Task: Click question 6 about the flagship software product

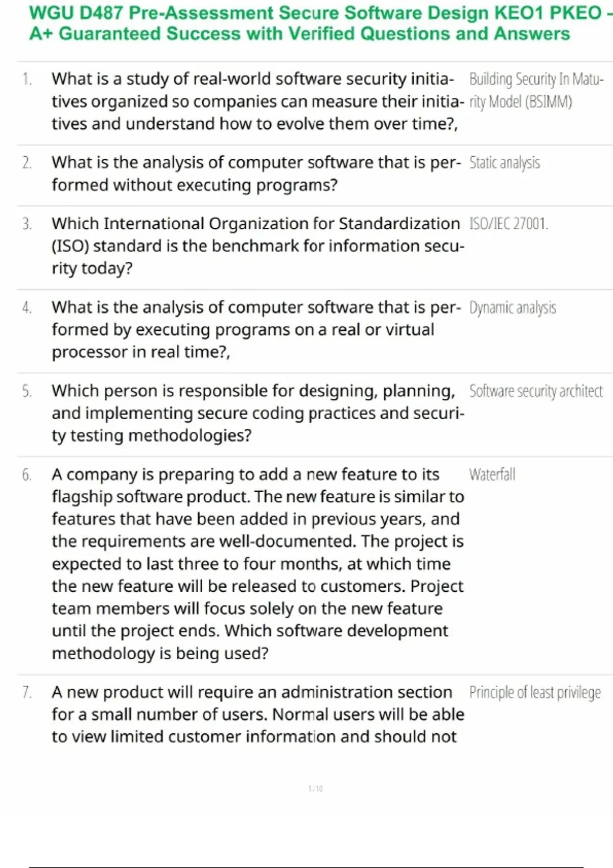Action: [x=255, y=564]
